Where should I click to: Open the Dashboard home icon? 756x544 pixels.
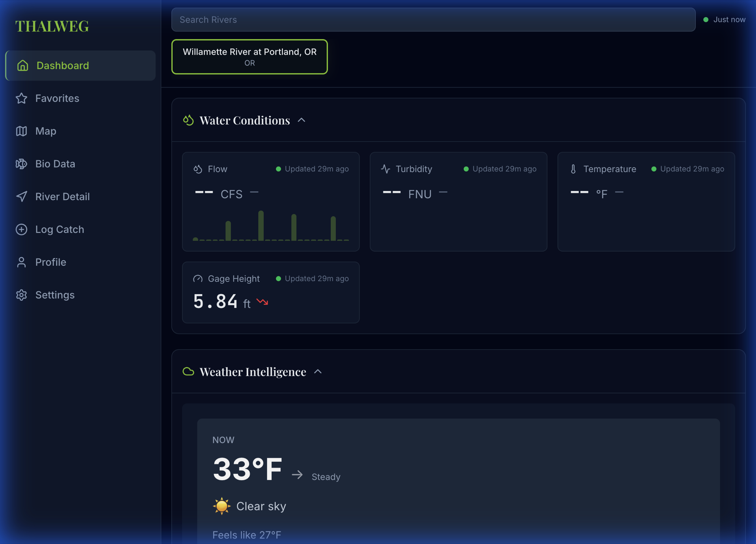pos(22,65)
